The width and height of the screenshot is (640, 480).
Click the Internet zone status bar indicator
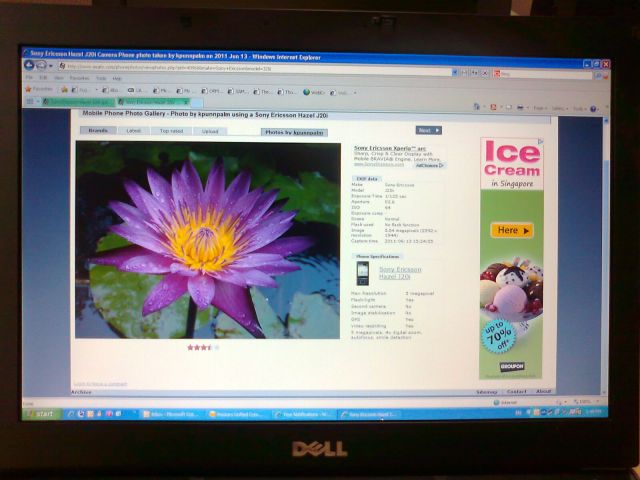[x=505, y=403]
